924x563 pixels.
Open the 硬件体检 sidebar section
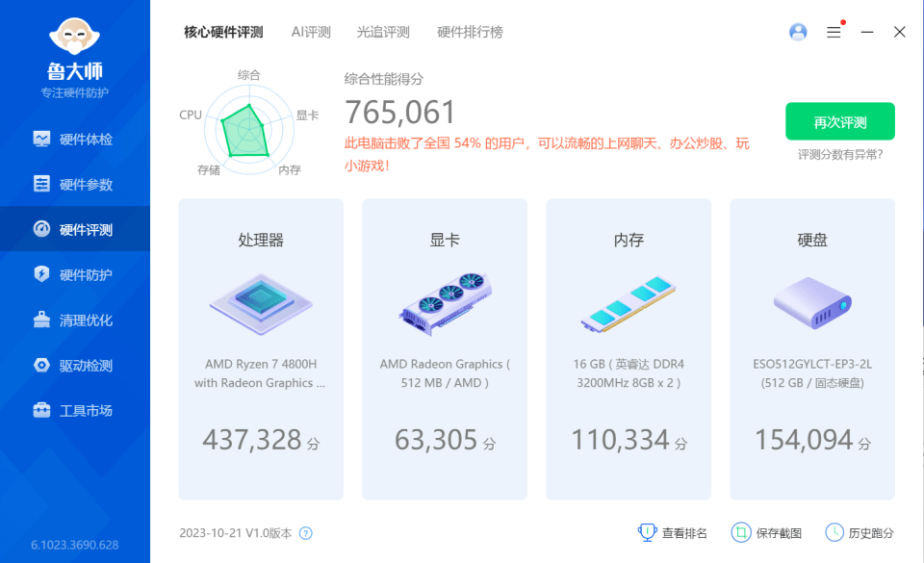click(x=74, y=139)
